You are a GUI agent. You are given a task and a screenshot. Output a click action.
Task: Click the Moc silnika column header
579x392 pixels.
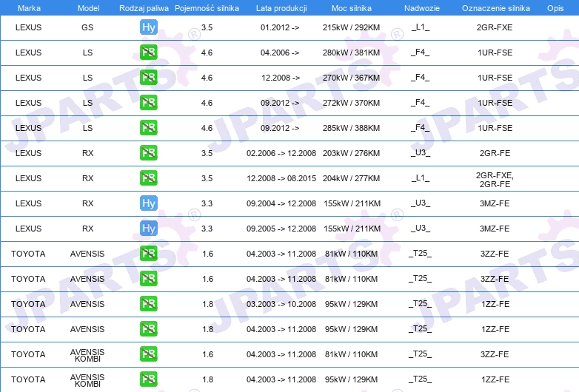352,8
